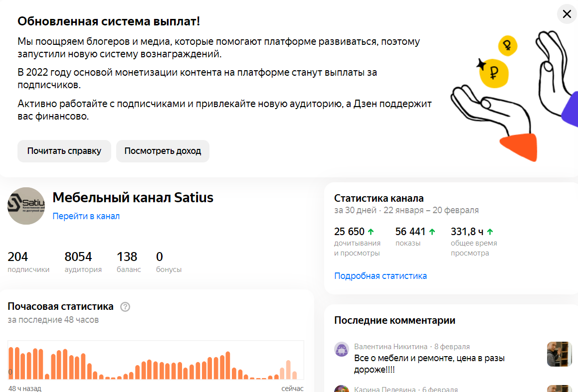This screenshot has height=392, width=578.
Task: Close the updated payouts banner
Action: 567,14
